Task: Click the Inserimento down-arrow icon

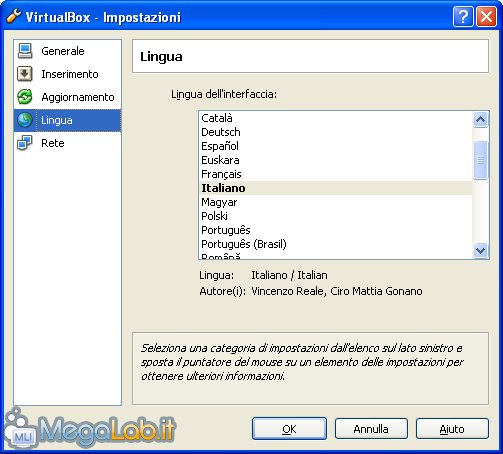Action: 25,74
